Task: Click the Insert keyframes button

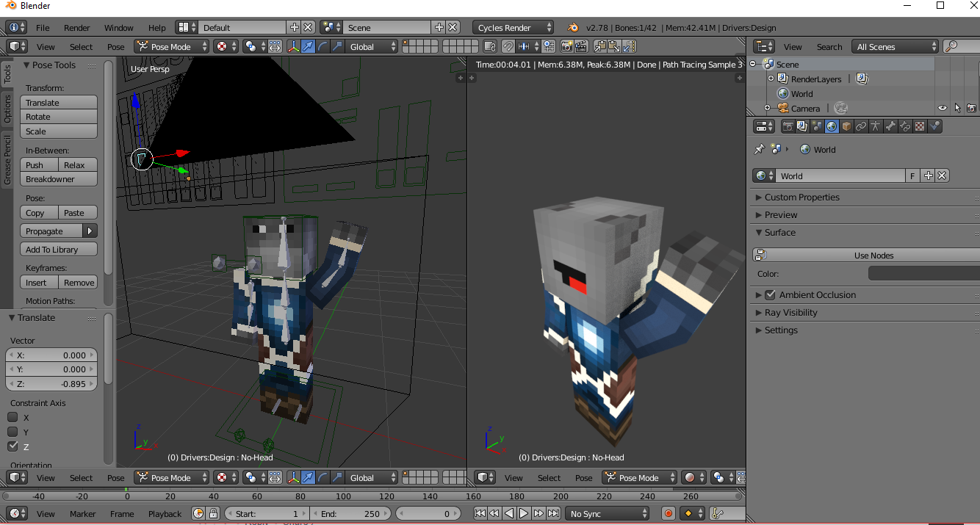Action: pyautogui.click(x=39, y=283)
